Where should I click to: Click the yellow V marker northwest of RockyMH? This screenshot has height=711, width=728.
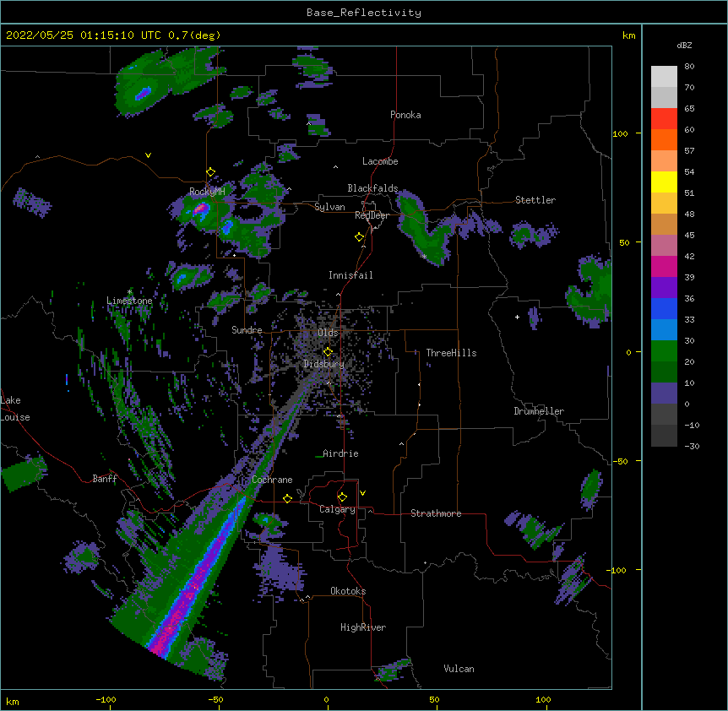point(148,155)
